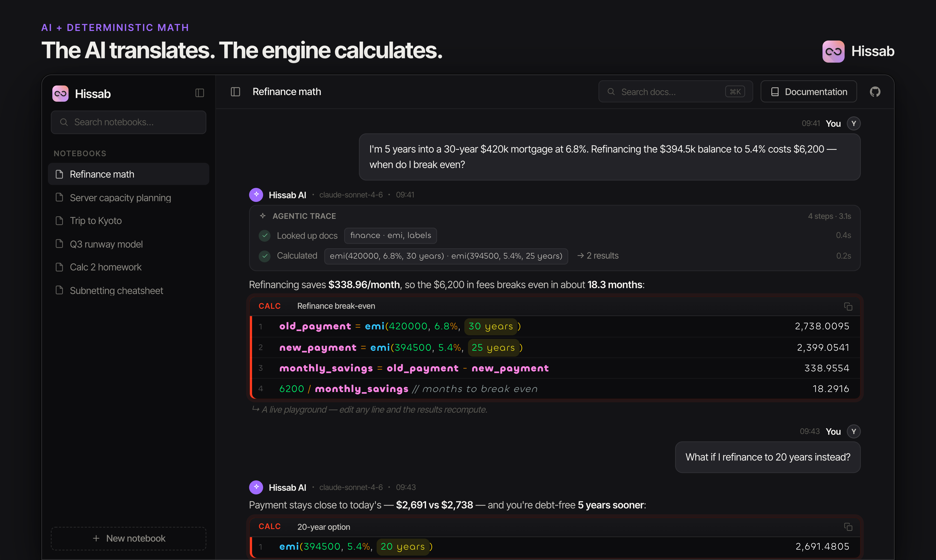Click the sparkle icon next to Agentic Trace
Viewport: 936px width, 560px height.
(263, 216)
